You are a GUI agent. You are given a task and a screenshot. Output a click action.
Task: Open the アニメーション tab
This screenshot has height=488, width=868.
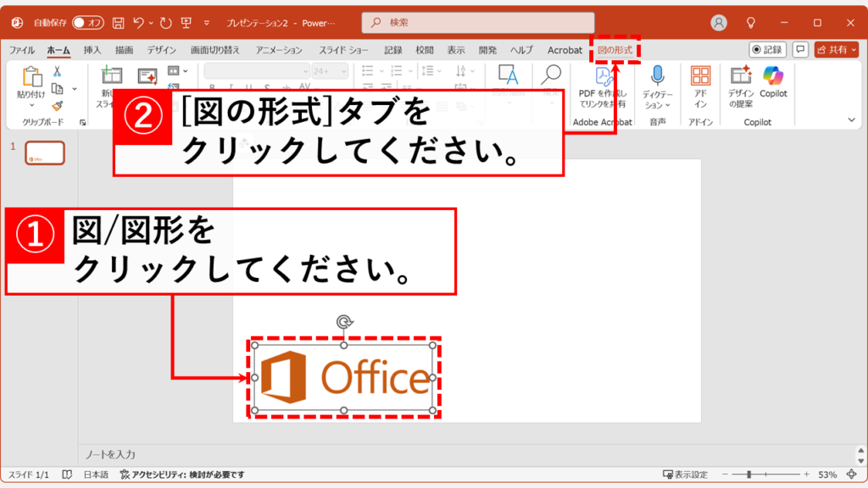click(279, 50)
